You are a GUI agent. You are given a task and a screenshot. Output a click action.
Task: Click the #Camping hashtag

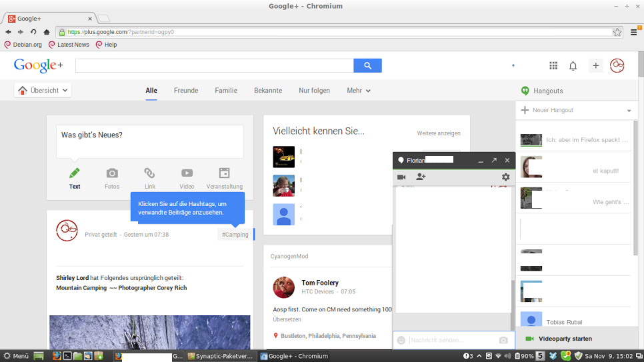(x=235, y=235)
